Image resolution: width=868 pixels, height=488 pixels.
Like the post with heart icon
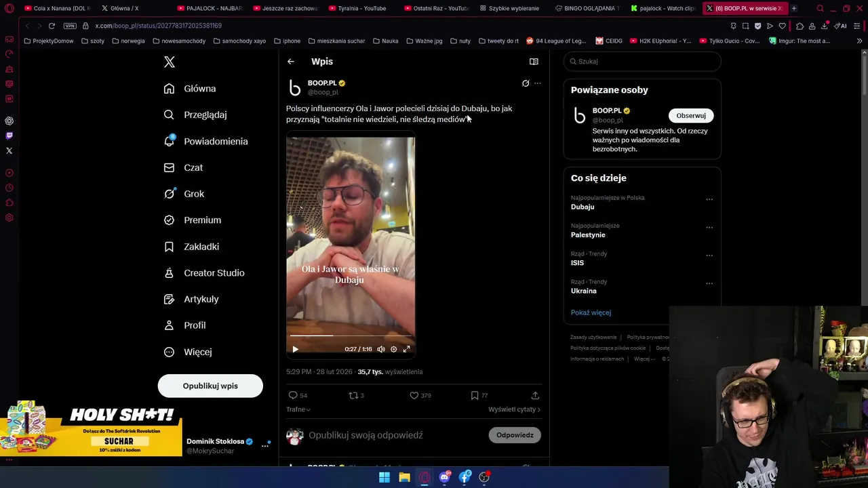click(414, 395)
